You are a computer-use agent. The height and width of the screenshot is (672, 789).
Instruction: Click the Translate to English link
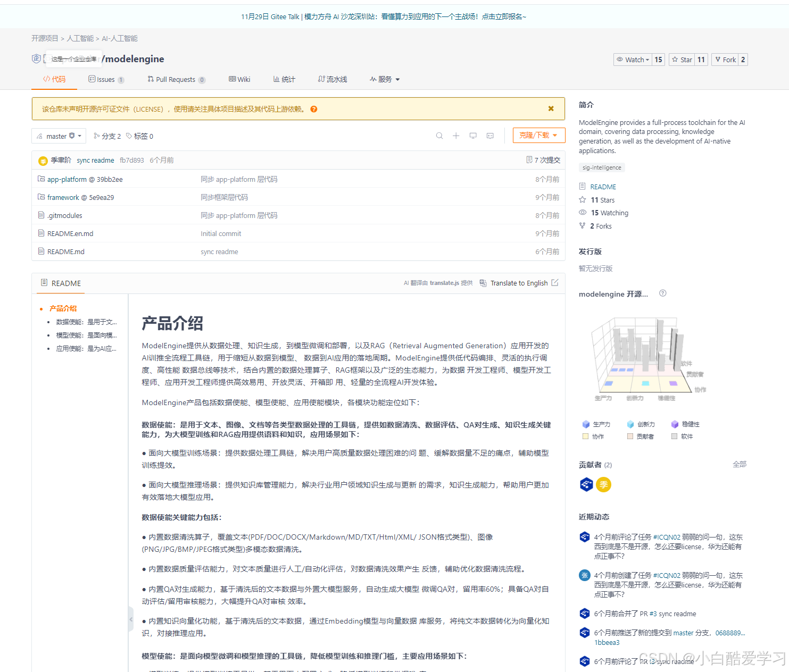pyautogui.click(x=519, y=283)
